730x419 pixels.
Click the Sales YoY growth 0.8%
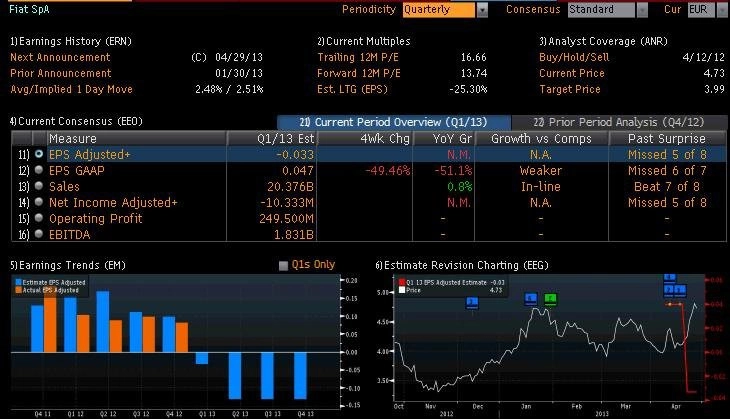coord(460,187)
